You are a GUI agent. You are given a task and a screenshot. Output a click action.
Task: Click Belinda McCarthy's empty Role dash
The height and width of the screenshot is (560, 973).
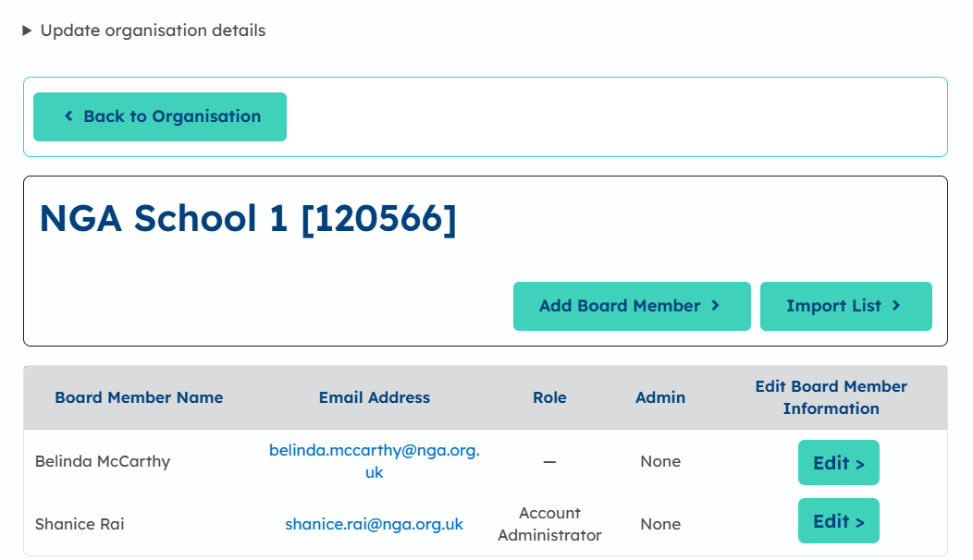coord(549,461)
